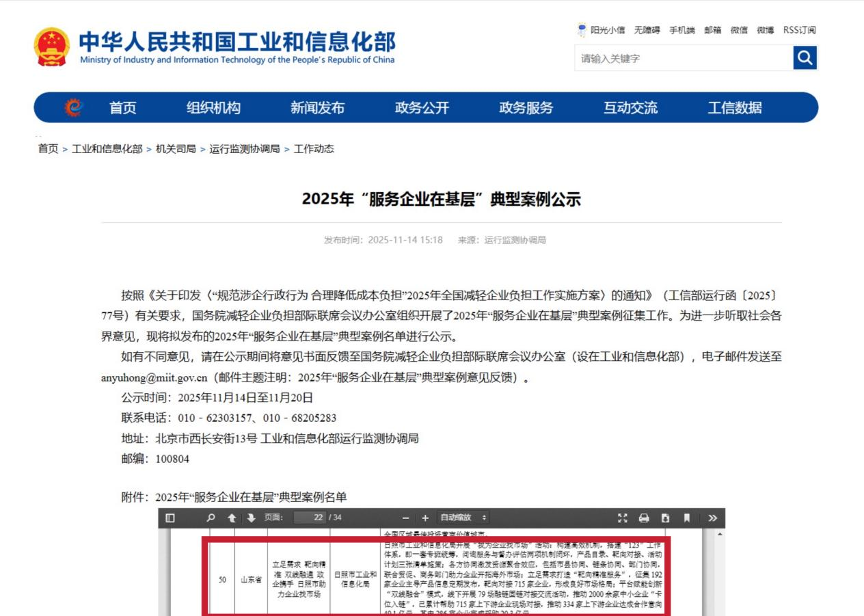Open the 新闻发布 navigation menu
864x616 pixels.
point(317,108)
